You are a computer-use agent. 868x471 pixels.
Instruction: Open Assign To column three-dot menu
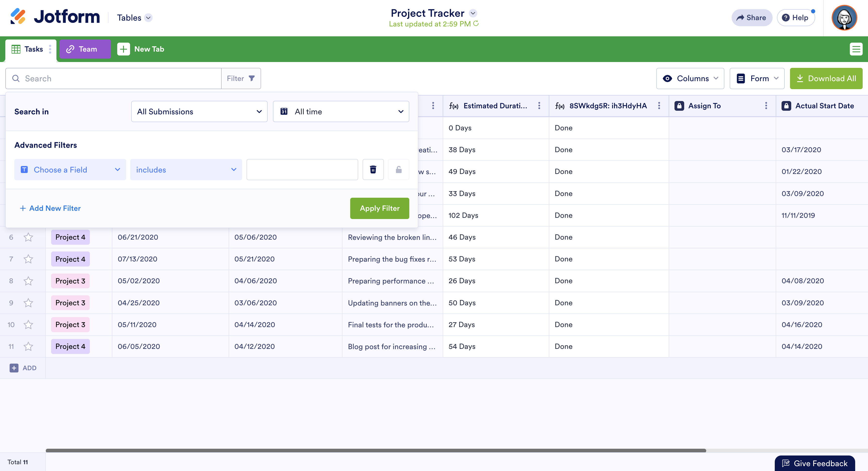coord(766,106)
